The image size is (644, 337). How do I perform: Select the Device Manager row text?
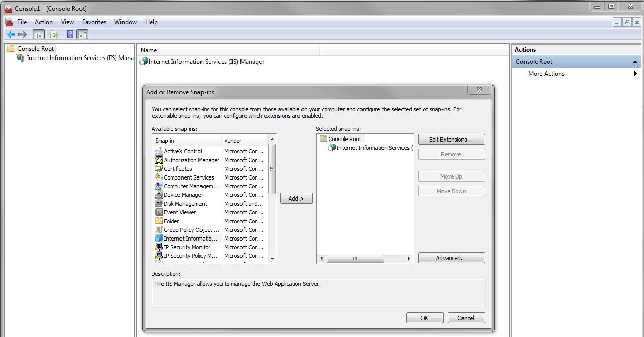tap(183, 195)
